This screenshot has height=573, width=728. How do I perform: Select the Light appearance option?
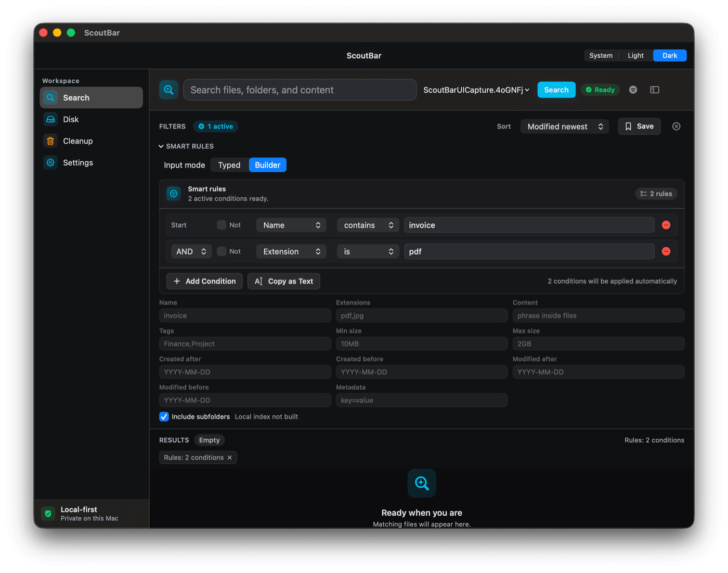[x=635, y=55]
